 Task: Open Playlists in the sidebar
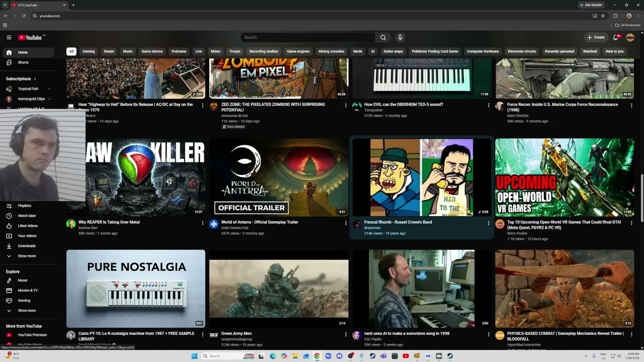click(x=29, y=206)
